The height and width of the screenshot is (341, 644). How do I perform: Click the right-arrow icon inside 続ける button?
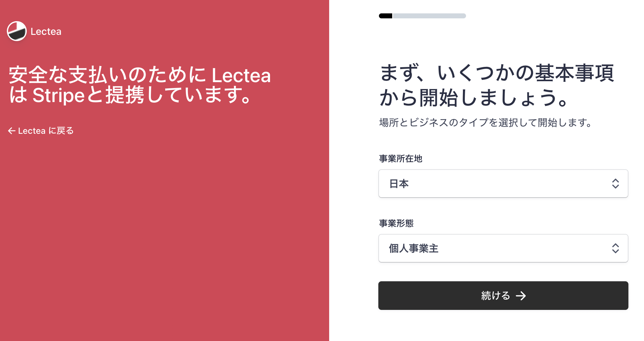point(521,296)
